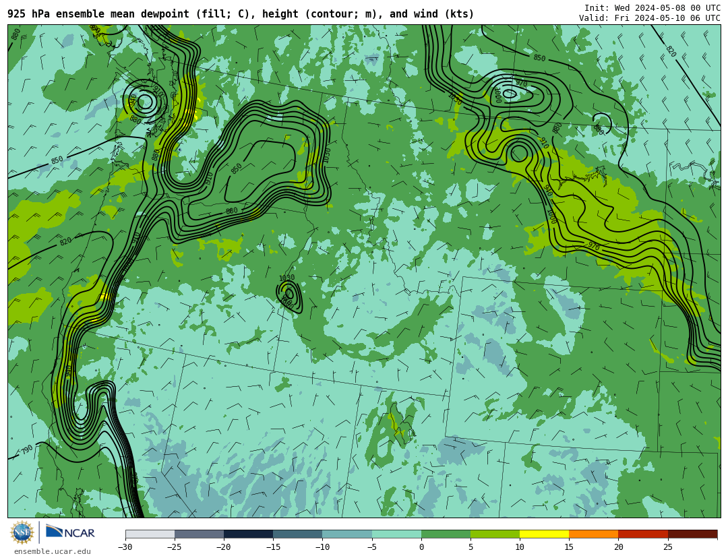Click the 0 to 5 green swatch
This screenshot has height=560, width=728.
coord(446,534)
